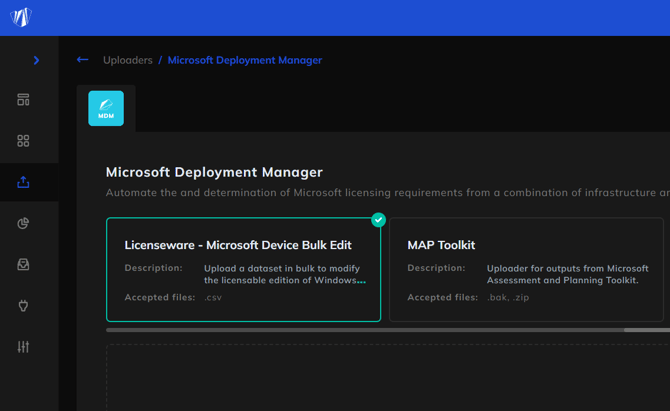Click the Licenseware logo in the header
Image resolution: width=670 pixels, height=411 pixels.
(x=21, y=17)
